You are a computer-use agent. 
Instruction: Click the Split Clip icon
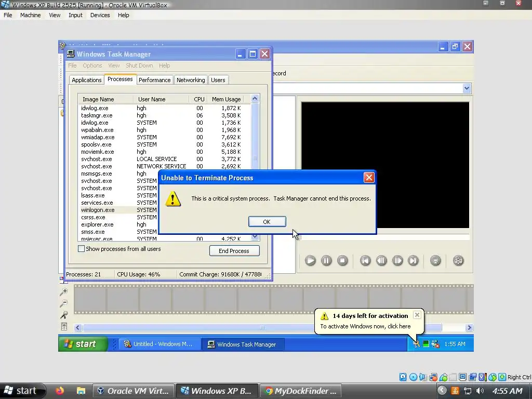(x=458, y=261)
